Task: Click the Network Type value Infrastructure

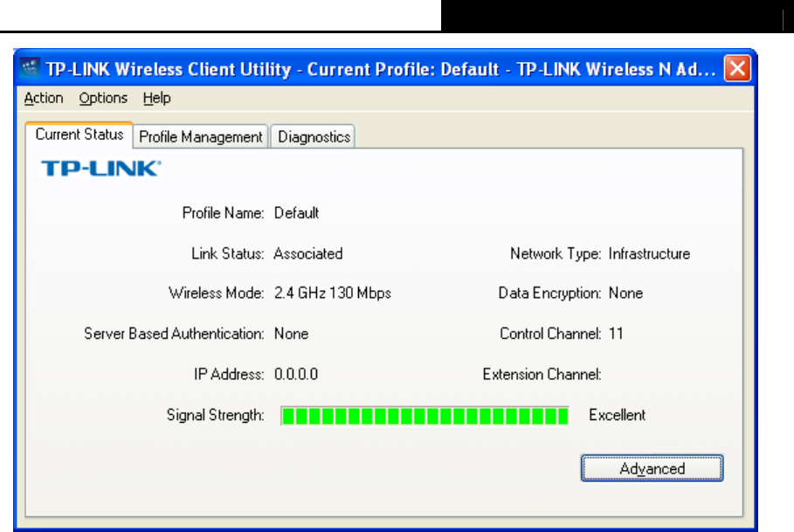Action: coord(649,253)
